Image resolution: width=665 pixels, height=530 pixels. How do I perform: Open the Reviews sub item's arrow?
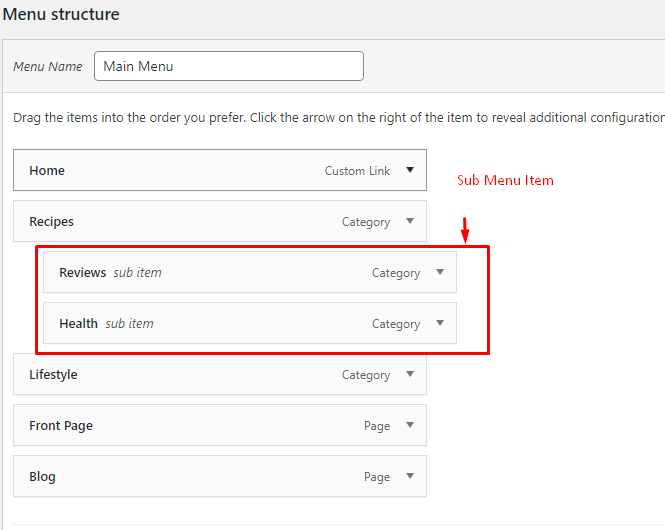[440, 272]
